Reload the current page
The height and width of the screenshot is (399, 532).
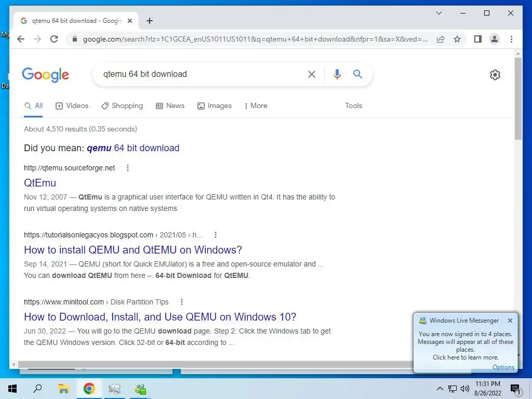(x=54, y=39)
